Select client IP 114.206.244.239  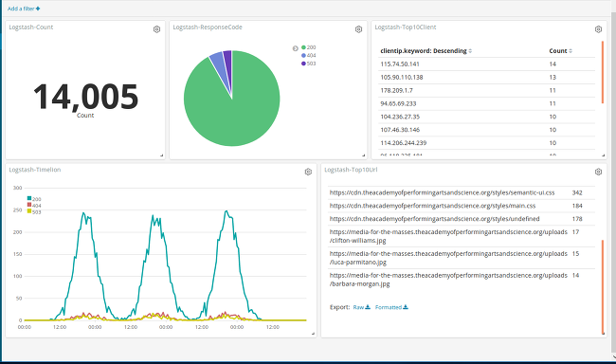[403, 143]
